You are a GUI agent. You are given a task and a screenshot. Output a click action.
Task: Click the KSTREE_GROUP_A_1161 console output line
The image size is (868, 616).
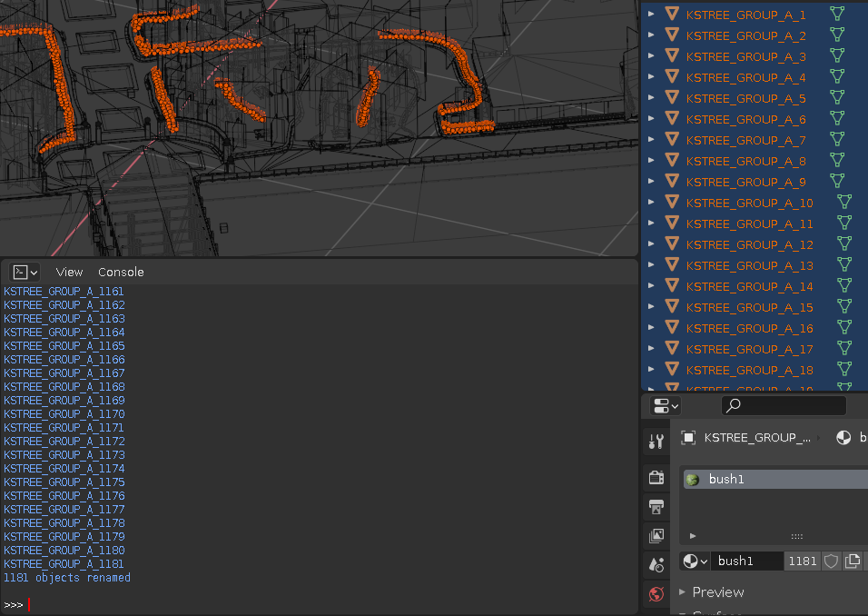pos(64,292)
